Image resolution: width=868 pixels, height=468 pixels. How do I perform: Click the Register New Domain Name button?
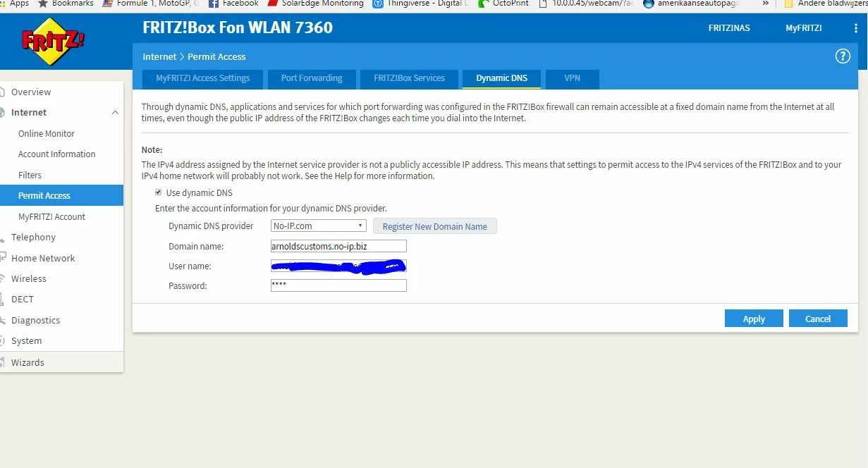click(434, 226)
